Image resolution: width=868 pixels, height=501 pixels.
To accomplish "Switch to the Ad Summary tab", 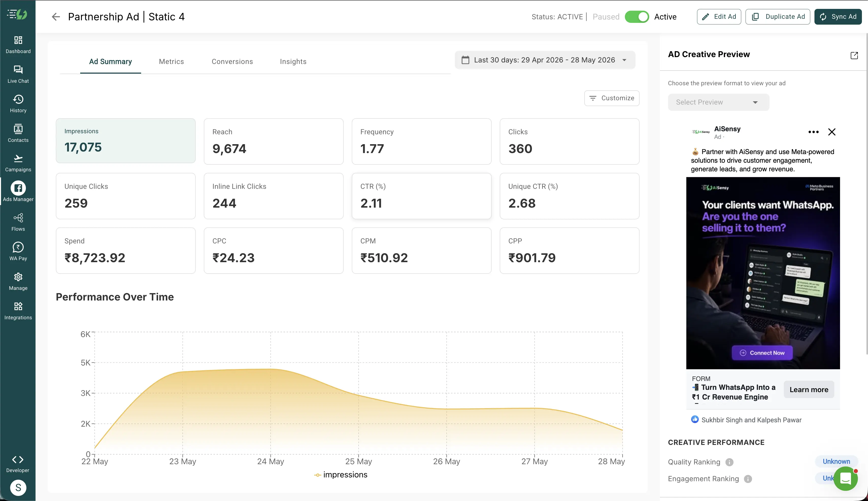I will pos(110,62).
